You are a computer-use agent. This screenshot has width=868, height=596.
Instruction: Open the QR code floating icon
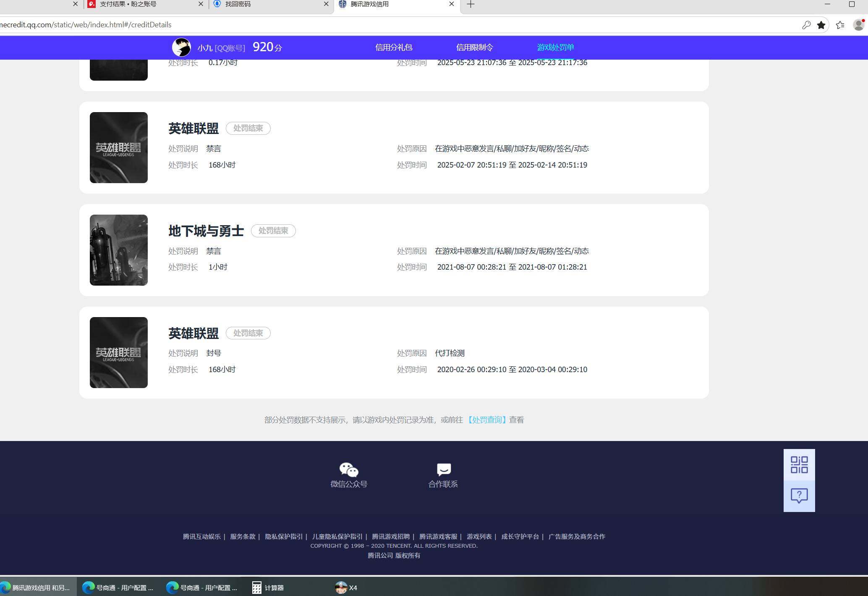click(799, 465)
